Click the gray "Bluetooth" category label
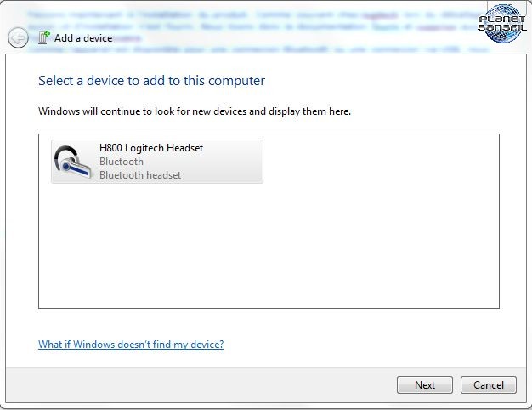The width and height of the screenshot is (532, 410). [122, 162]
